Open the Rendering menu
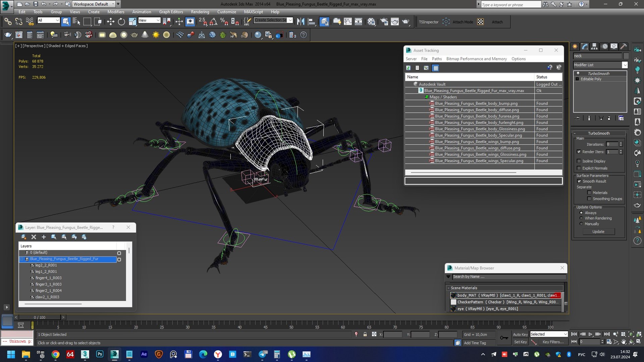Screen dimensions: 644x362 200,12
